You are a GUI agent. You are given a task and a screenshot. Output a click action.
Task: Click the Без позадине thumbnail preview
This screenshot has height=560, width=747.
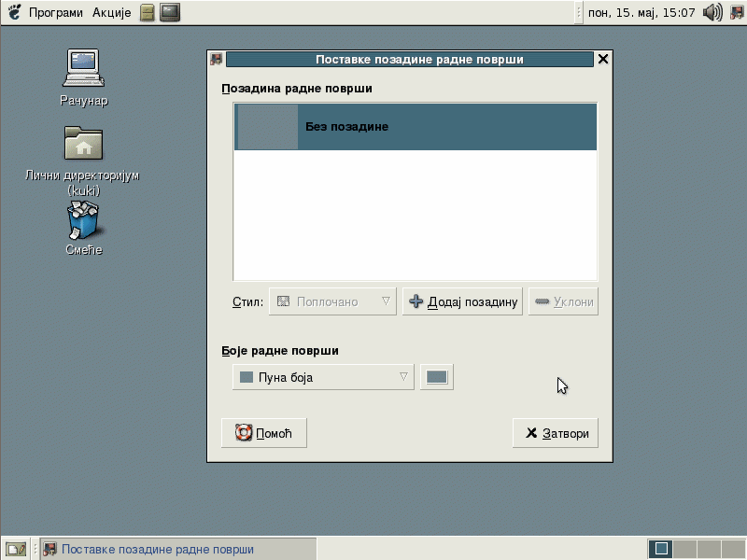pyautogui.click(x=267, y=127)
